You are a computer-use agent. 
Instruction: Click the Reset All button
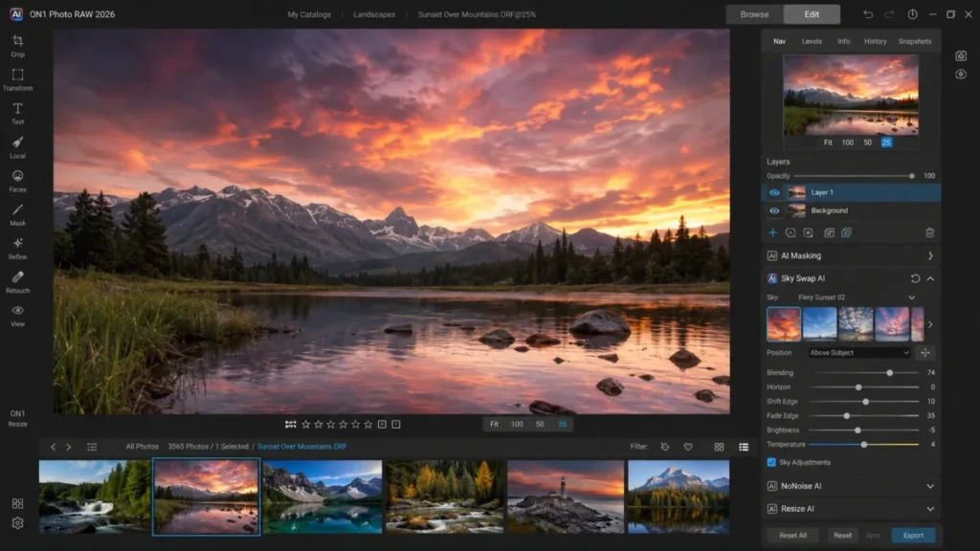click(792, 536)
